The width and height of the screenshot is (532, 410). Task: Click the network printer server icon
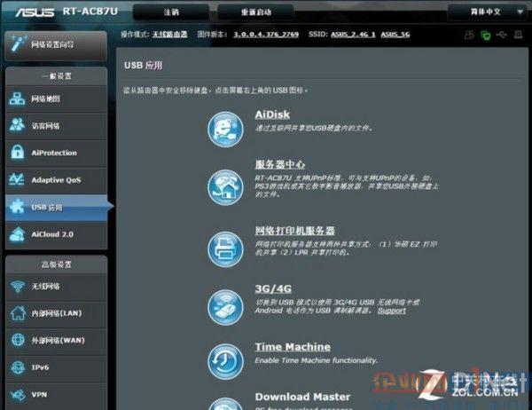(225, 249)
